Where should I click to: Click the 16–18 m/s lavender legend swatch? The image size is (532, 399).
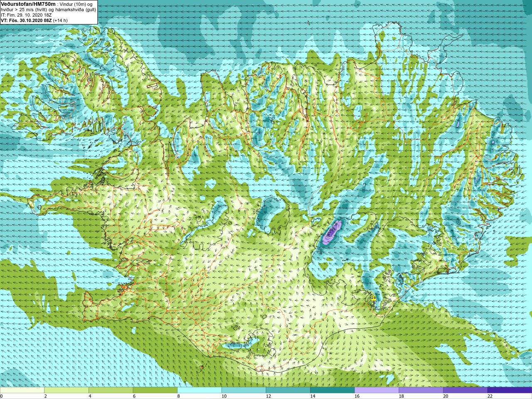[x=377, y=390]
